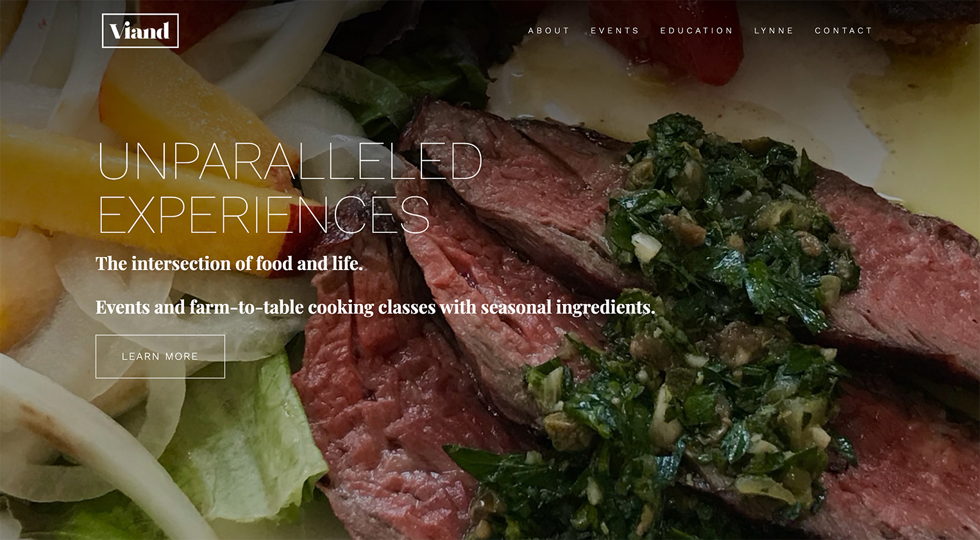Click the Viand logo in the header
Image resolution: width=980 pixels, height=540 pixels.
[140, 31]
